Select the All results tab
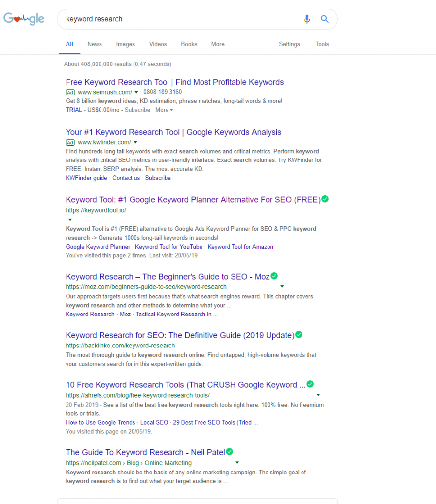The image size is (436, 504). 69,44
